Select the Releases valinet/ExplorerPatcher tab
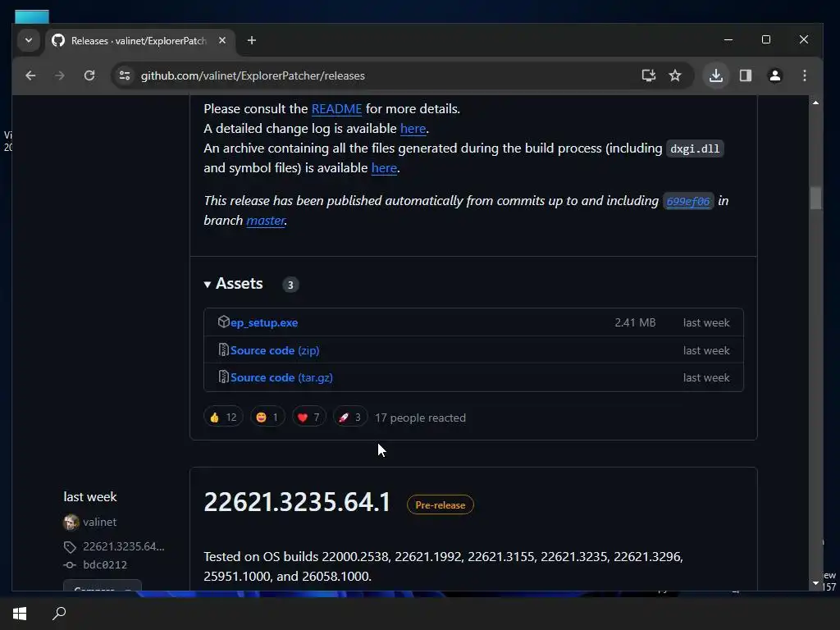 tap(139, 41)
